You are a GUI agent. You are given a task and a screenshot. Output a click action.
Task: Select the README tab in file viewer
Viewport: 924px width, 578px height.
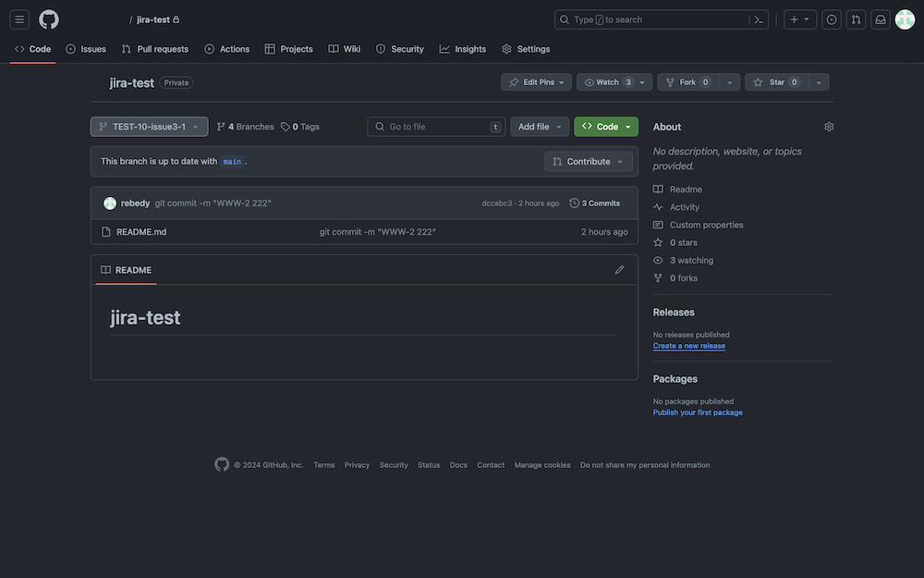pyautogui.click(x=126, y=269)
